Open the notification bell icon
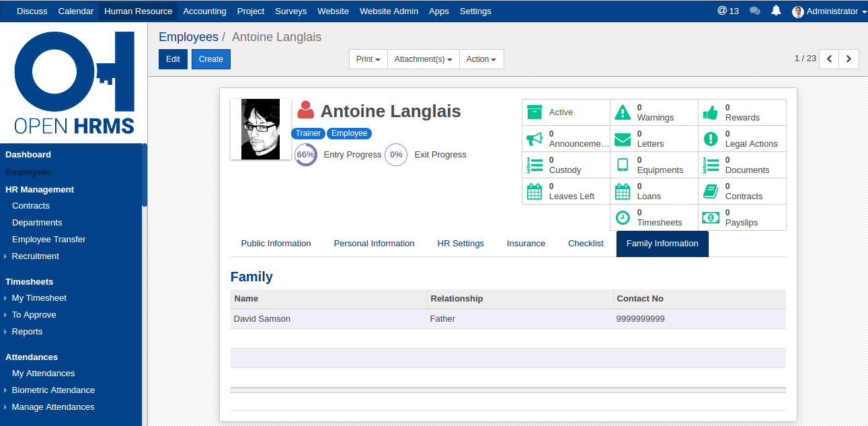The height and width of the screenshot is (426, 868). point(776,11)
